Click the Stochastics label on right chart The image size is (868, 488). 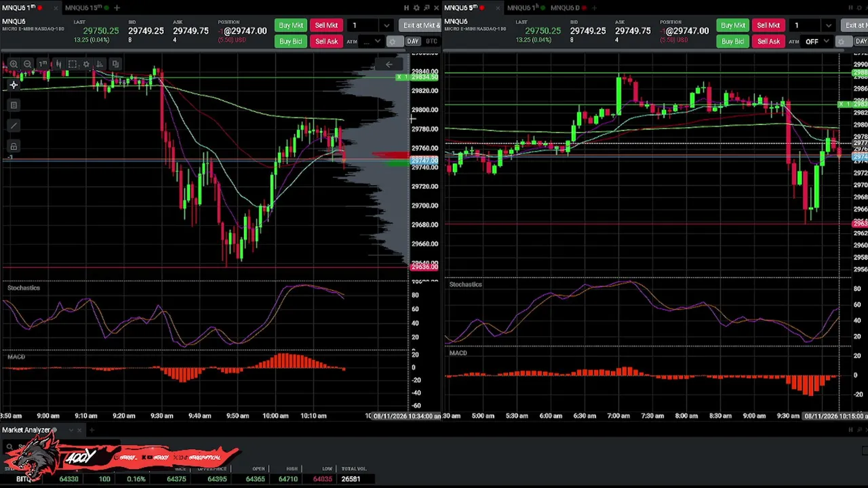pyautogui.click(x=466, y=285)
